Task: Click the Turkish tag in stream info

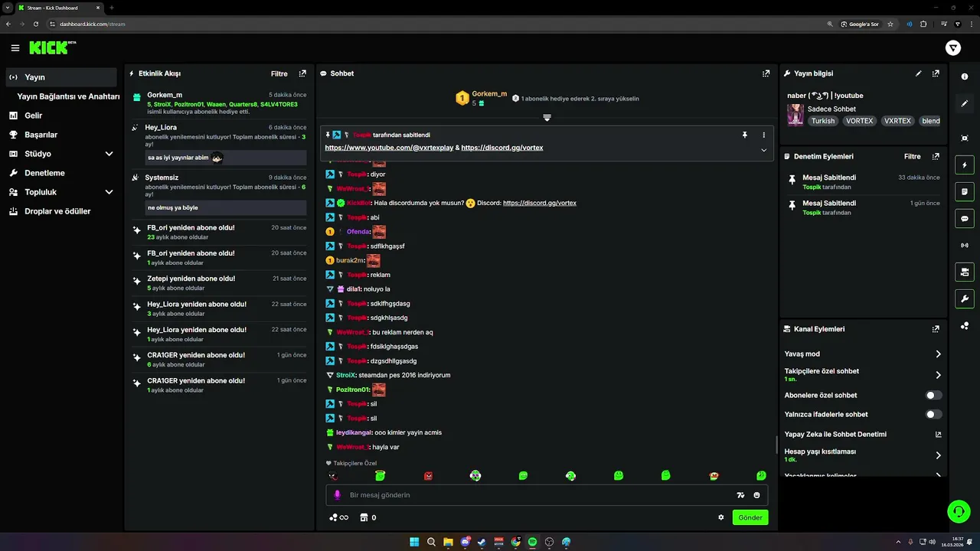Action: [x=823, y=121]
